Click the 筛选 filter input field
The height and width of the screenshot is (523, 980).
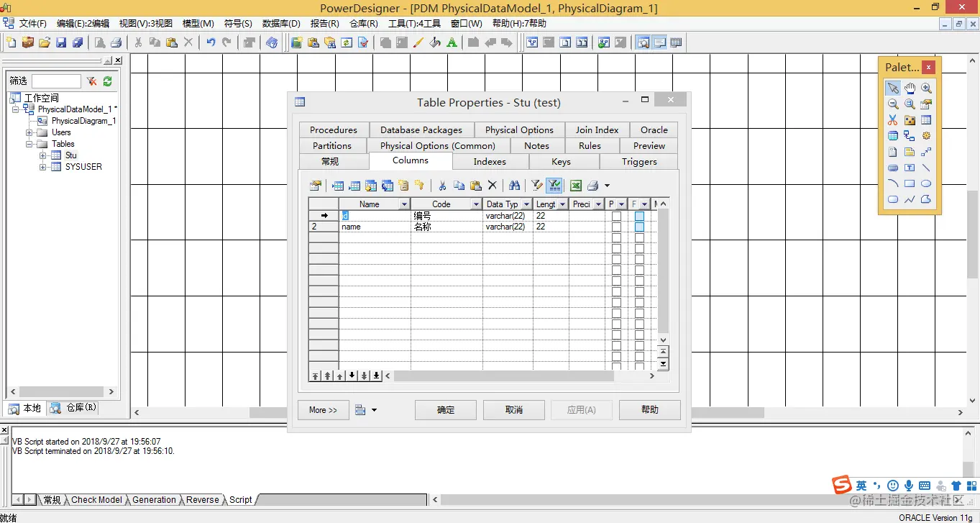pos(56,81)
